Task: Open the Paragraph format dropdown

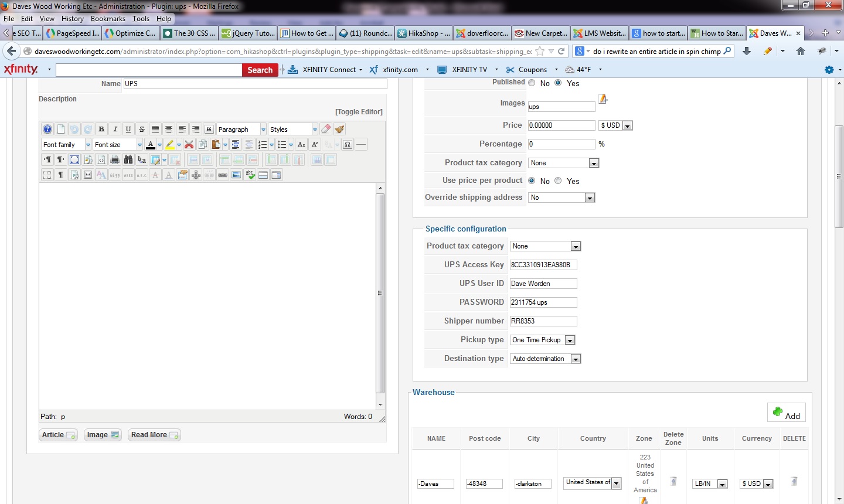Action: pos(241,129)
